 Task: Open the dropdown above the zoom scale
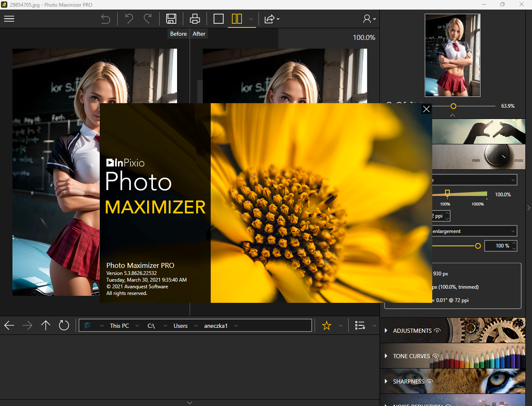coord(474,180)
